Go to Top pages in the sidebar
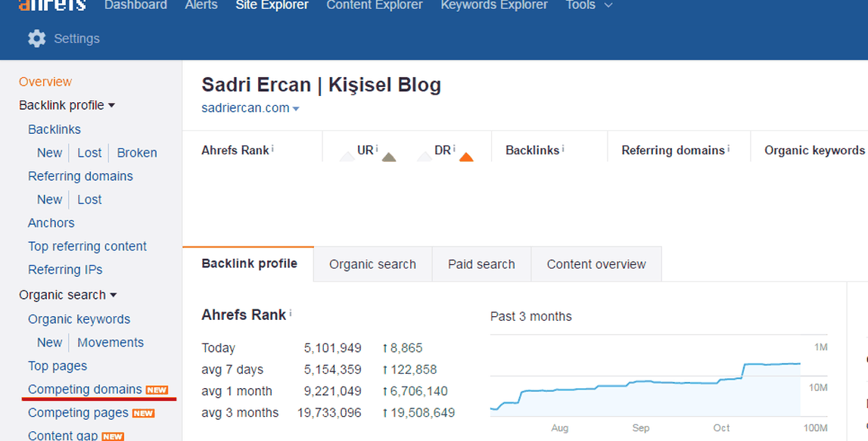The width and height of the screenshot is (868, 441). (x=58, y=366)
